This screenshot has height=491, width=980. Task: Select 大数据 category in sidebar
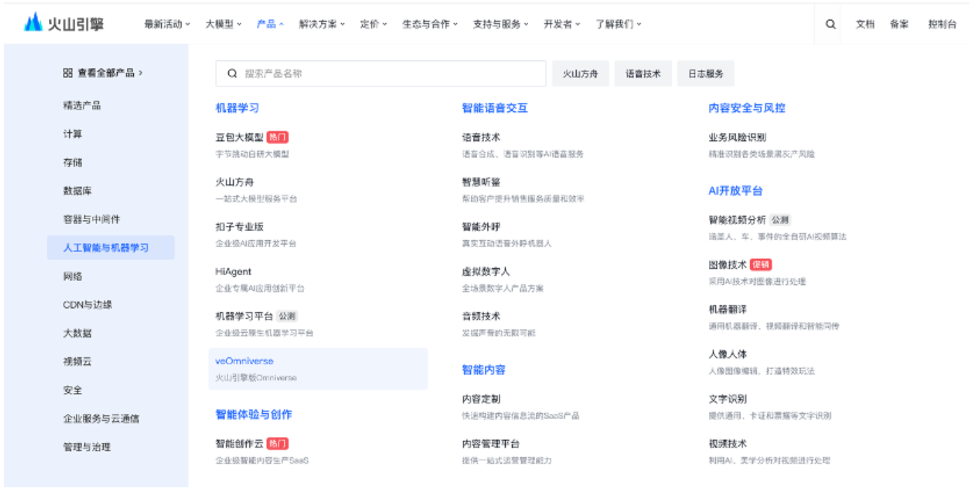point(77,333)
